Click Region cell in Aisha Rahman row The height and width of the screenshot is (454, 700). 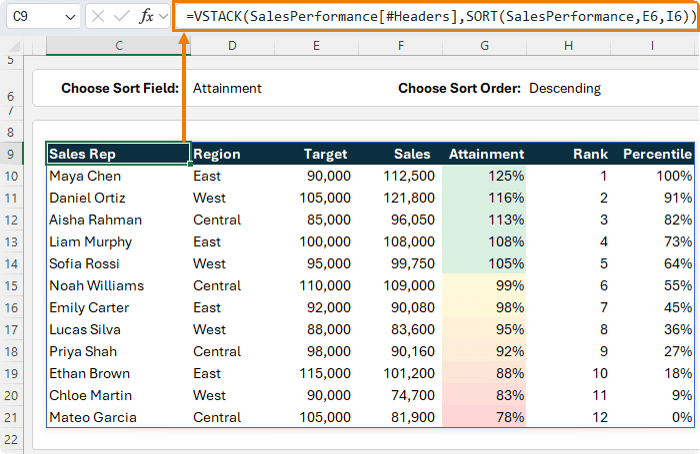(x=233, y=220)
